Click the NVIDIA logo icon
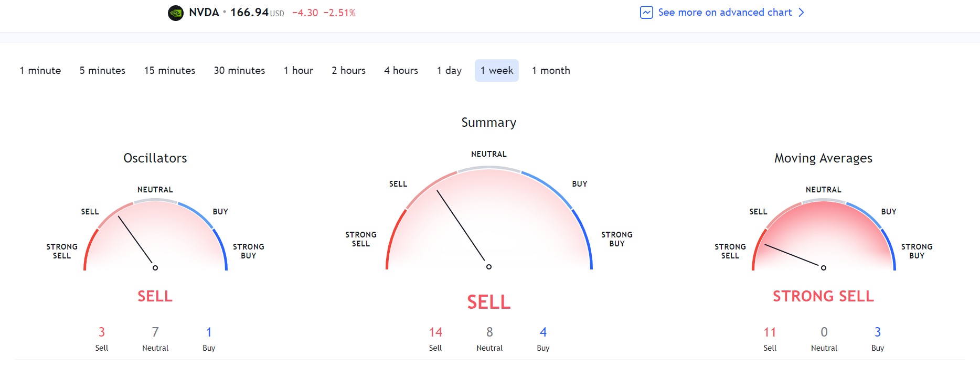The image size is (980, 368). [x=175, y=13]
